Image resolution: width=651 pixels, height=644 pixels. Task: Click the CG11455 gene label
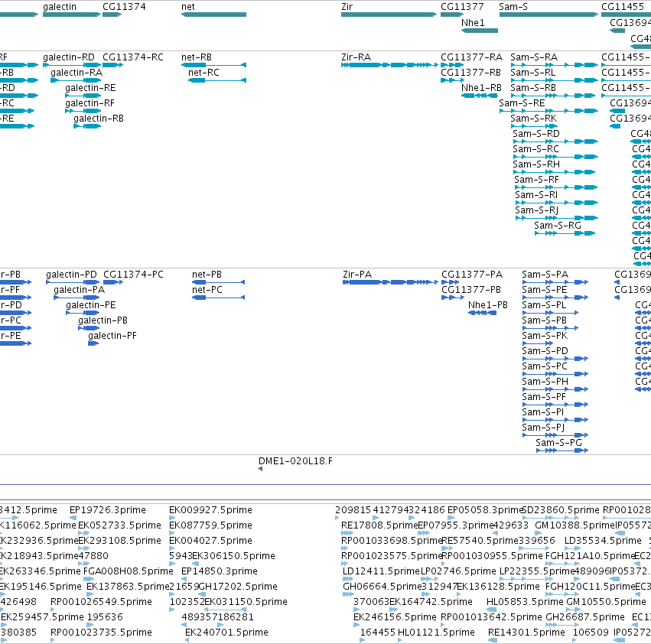pyautogui.click(x=623, y=7)
